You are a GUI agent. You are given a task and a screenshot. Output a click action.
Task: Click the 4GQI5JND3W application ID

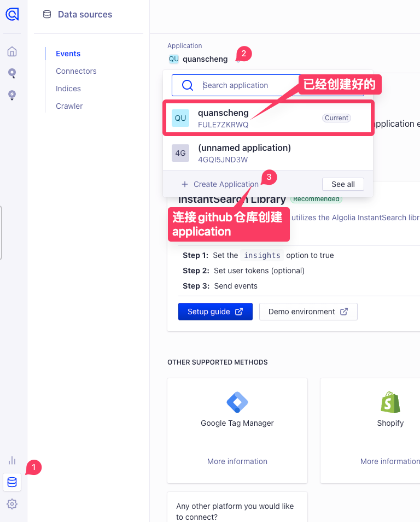coord(223,160)
